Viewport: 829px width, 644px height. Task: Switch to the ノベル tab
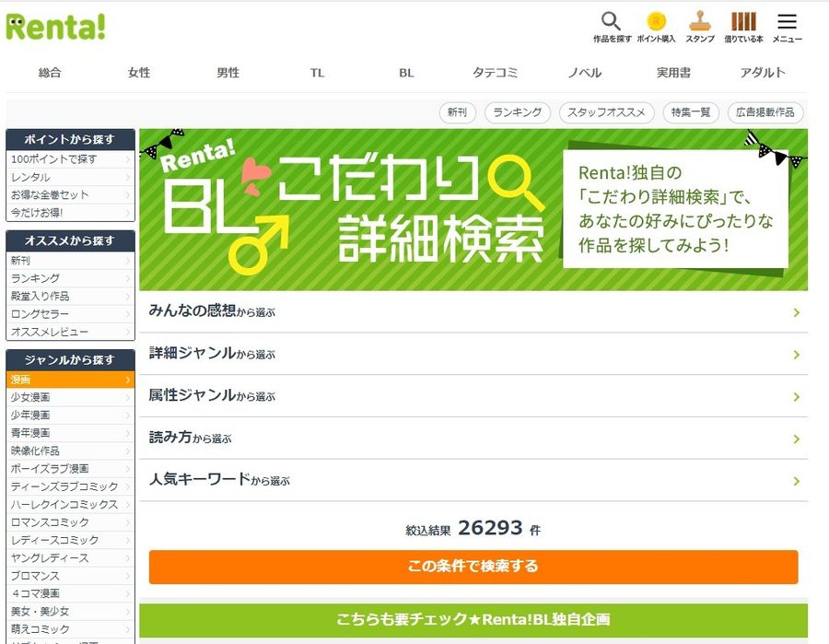[x=584, y=73]
